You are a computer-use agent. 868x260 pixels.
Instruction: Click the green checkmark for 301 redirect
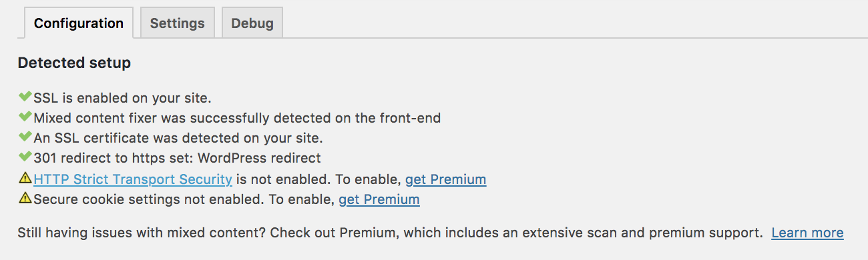point(25,157)
